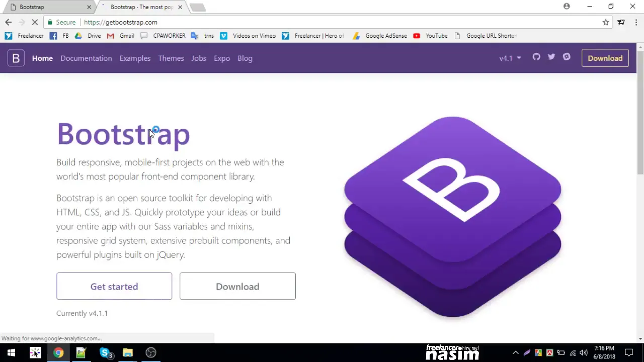The width and height of the screenshot is (644, 362).
Task: Open Documentation in navbar
Action: [x=86, y=58]
